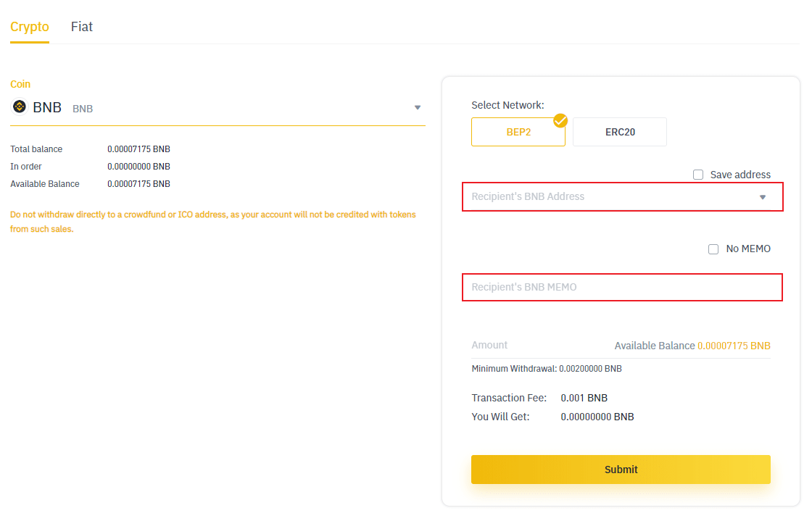
Task: Tick the Save address checkbox
Action: click(x=698, y=175)
